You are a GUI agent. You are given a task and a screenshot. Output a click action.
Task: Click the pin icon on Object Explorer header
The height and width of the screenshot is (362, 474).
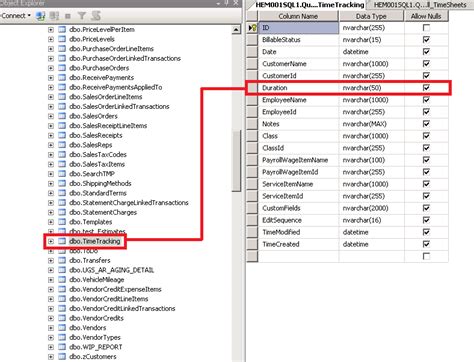[228, 3]
